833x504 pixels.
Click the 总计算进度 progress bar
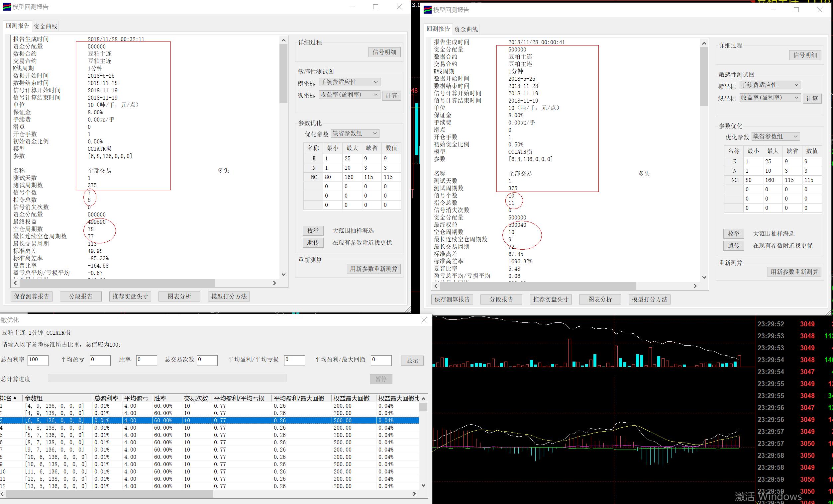click(x=167, y=378)
